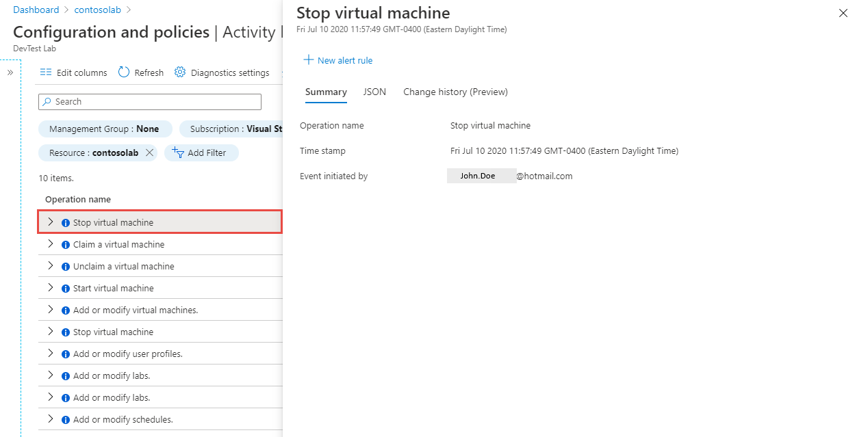Image resolution: width=868 pixels, height=437 pixels.
Task: Expand the Add or modify schedules row
Action: pos(50,419)
